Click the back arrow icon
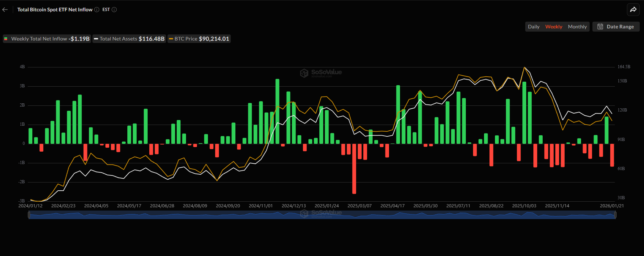The image size is (644, 256). (x=5, y=10)
